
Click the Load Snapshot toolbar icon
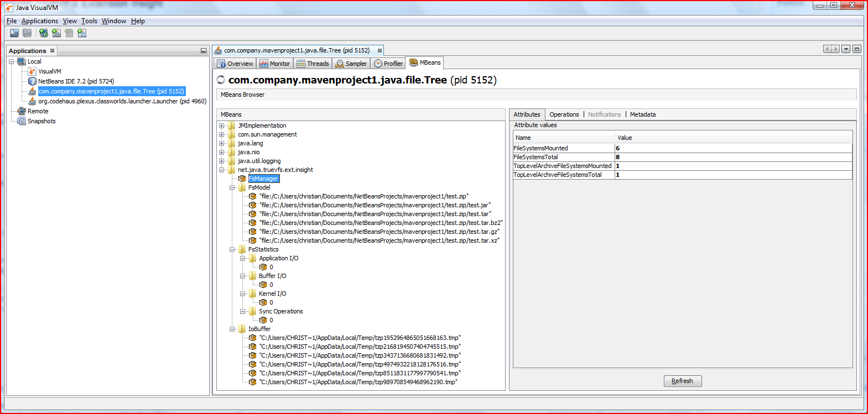tap(14, 33)
